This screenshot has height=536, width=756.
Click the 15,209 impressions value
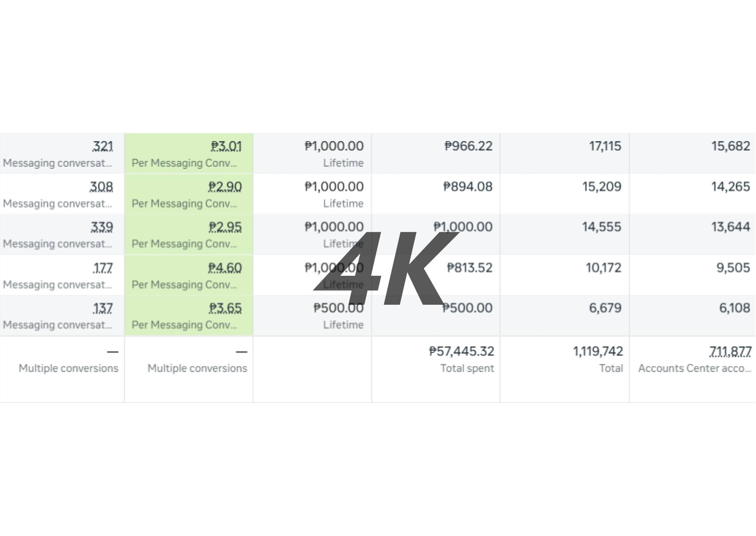coord(601,187)
